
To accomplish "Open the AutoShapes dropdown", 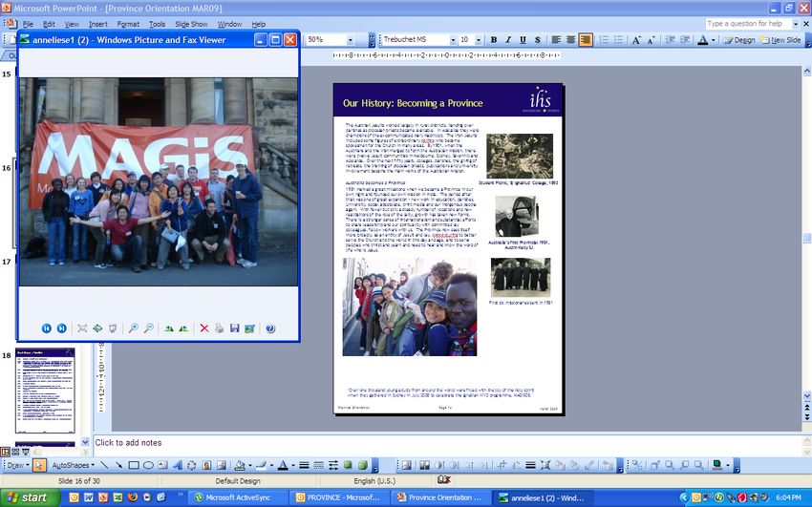I will (x=73, y=465).
